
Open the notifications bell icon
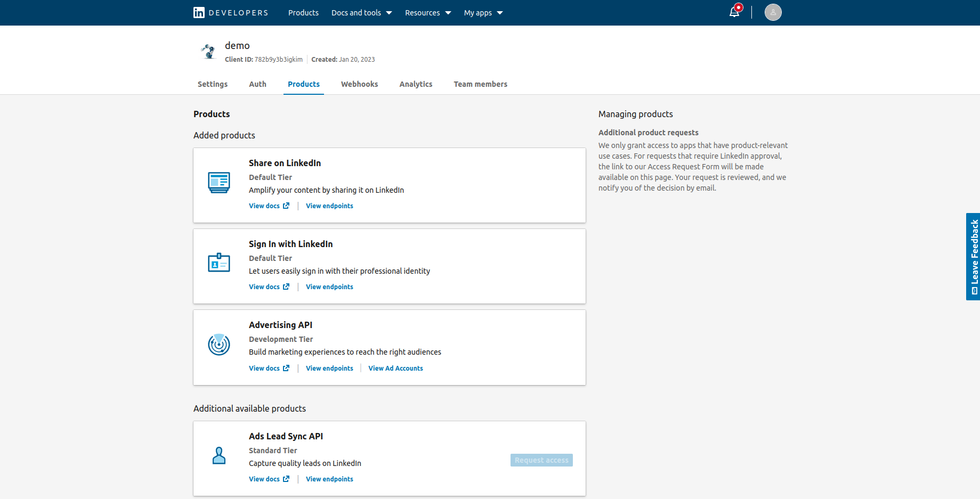(734, 12)
